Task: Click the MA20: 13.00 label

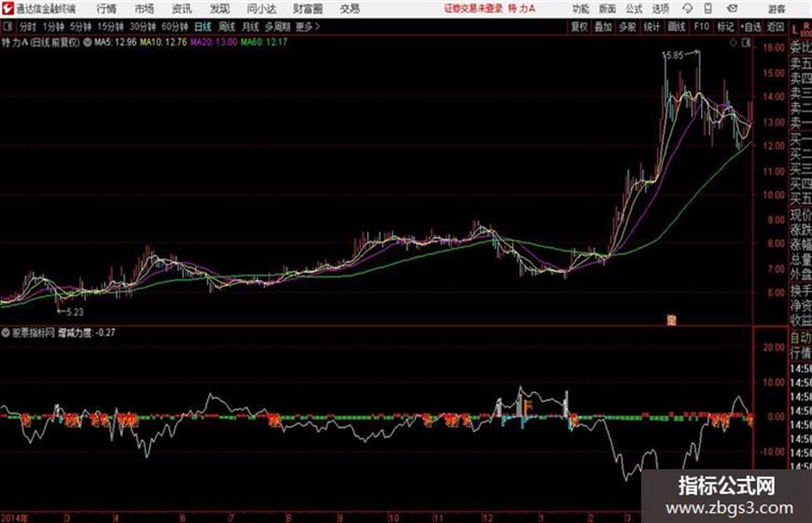Action: point(213,42)
